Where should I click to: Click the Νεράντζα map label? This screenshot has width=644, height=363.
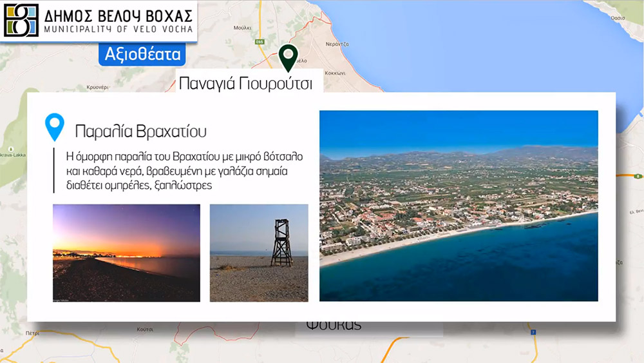[x=337, y=44]
